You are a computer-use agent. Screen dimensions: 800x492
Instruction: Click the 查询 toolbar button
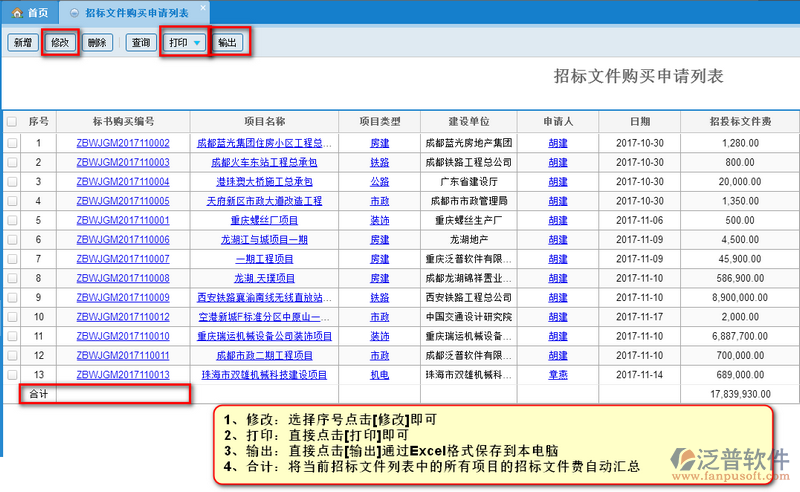tap(140, 43)
